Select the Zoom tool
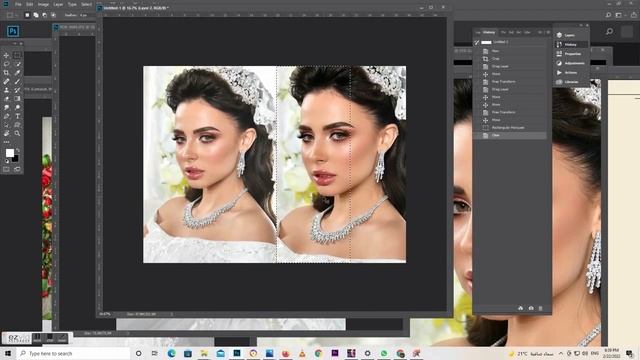640x360 pixels. (17, 133)
